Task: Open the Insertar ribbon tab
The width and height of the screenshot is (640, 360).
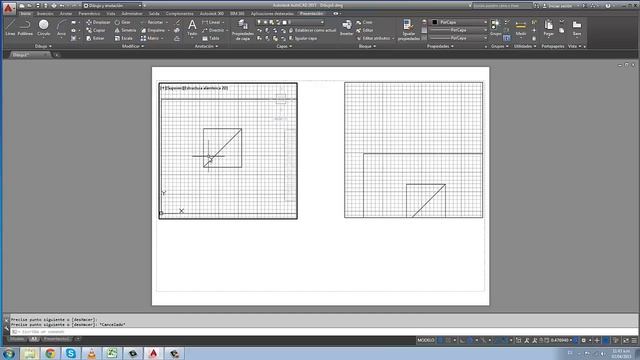Action: tap(45, 13)
